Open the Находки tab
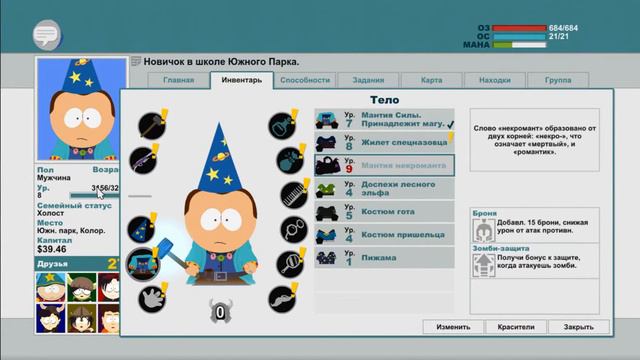The image size is (640, 360). (x=495, y=80)
